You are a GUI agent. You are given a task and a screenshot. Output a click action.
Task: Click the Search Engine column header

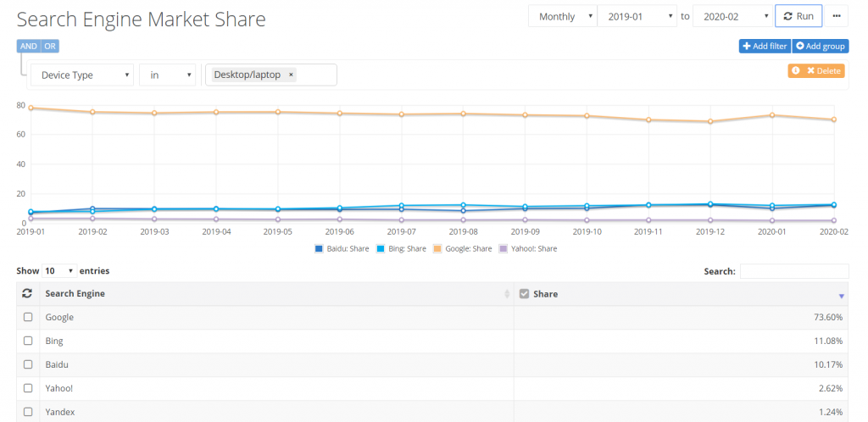75,294
